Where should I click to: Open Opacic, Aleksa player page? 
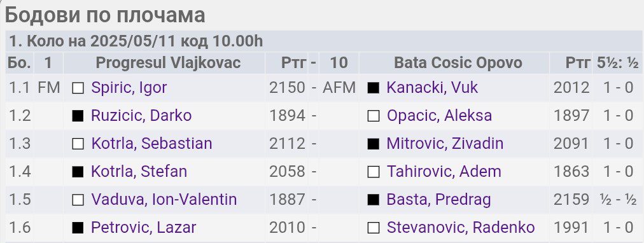[x=439, y=116]
